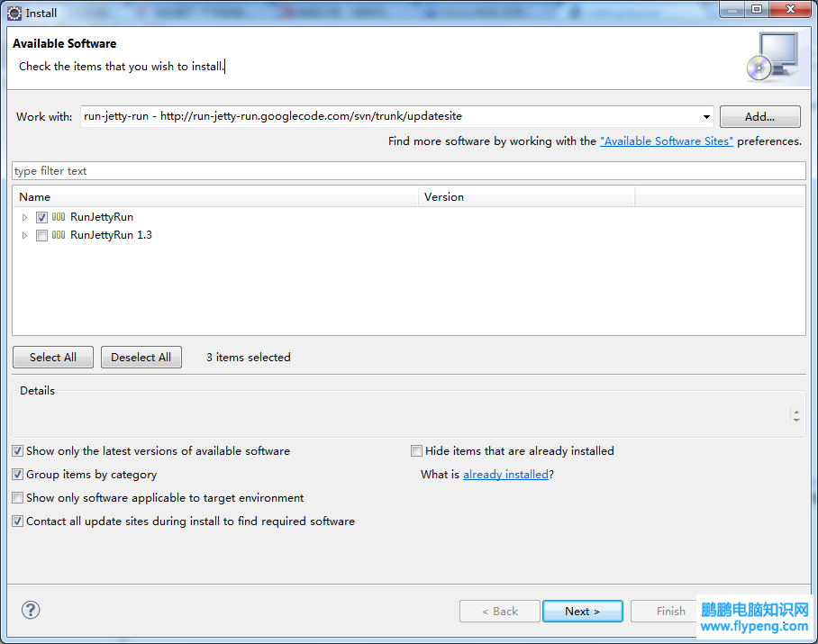
Task: Expand the RunJettyRun 1.3 tree node
Action: point(24,235)
